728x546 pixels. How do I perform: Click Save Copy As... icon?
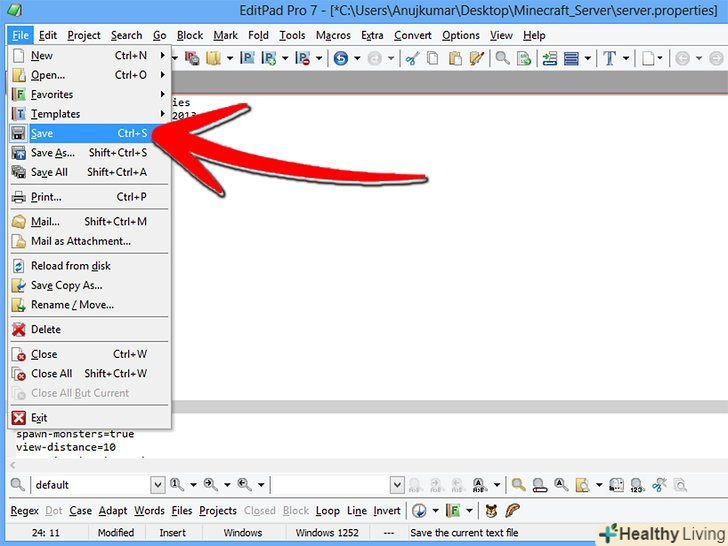pos(19,285)
